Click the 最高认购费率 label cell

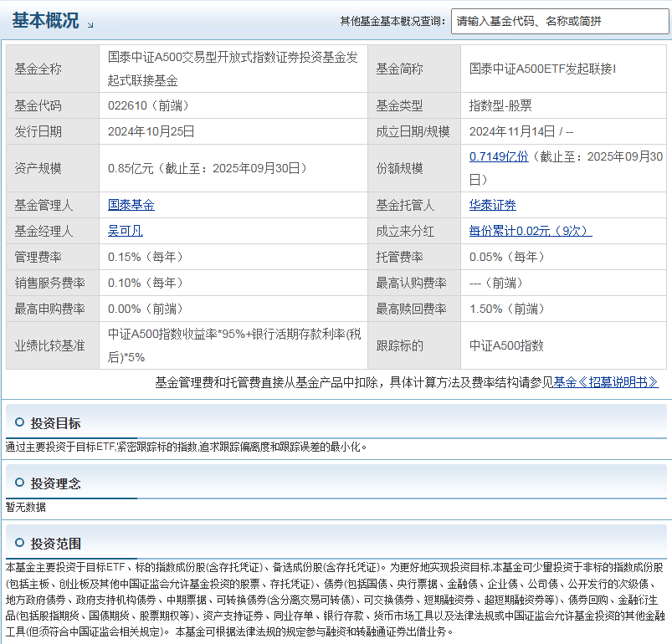click(x=414, y=283)
